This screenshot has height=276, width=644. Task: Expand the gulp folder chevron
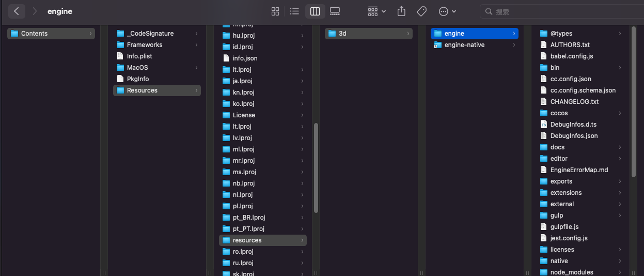(x=620, y=216)
